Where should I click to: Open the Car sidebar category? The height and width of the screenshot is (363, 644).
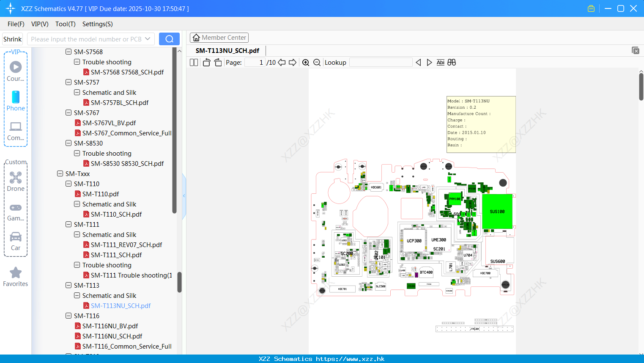tap(16, 241)
